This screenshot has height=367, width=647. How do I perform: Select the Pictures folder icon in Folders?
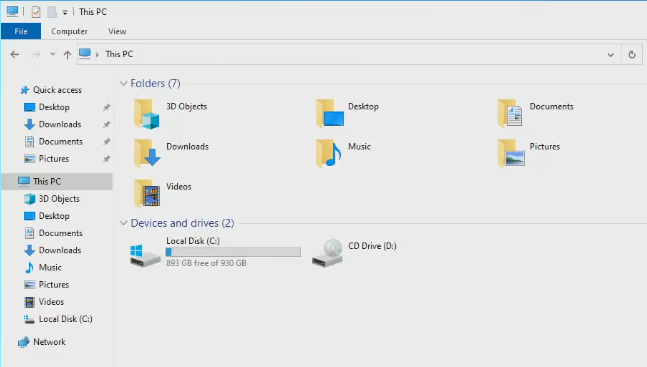coord(511,153)
